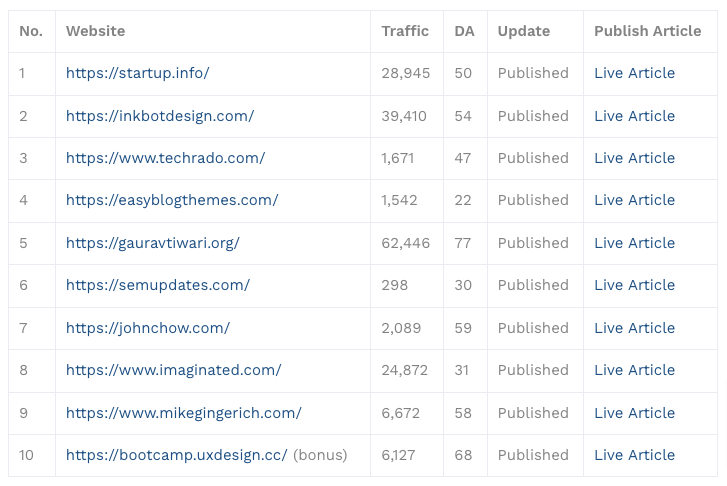The height and width of the screenshot is (486, 727).
Task: Open easyblogthemes.com website link
Action: 172,200
